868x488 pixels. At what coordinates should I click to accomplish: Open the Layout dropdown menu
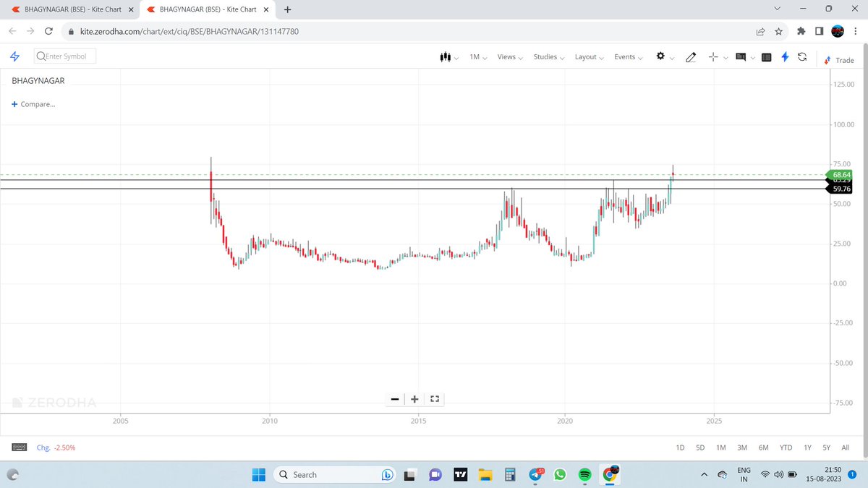click(590, 57)
